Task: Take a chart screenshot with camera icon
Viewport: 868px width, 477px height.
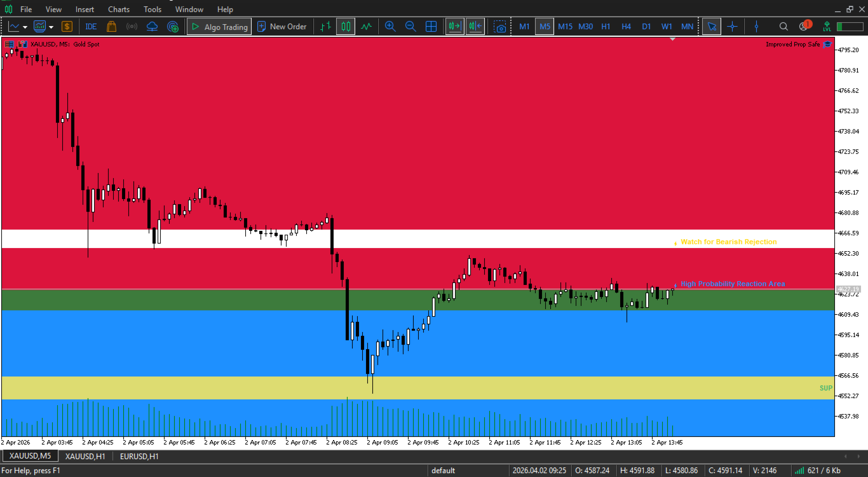Action: point(501,27)
